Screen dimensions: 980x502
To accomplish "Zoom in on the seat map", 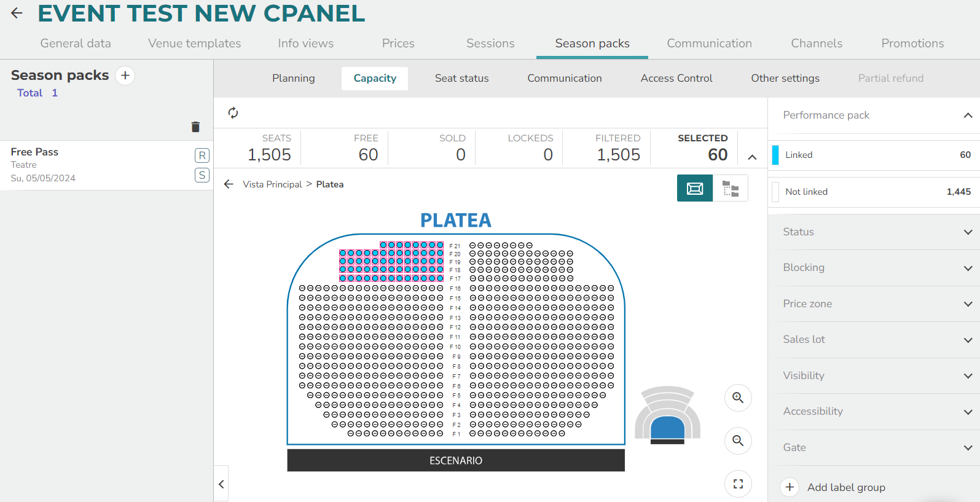I will [738, 398].
